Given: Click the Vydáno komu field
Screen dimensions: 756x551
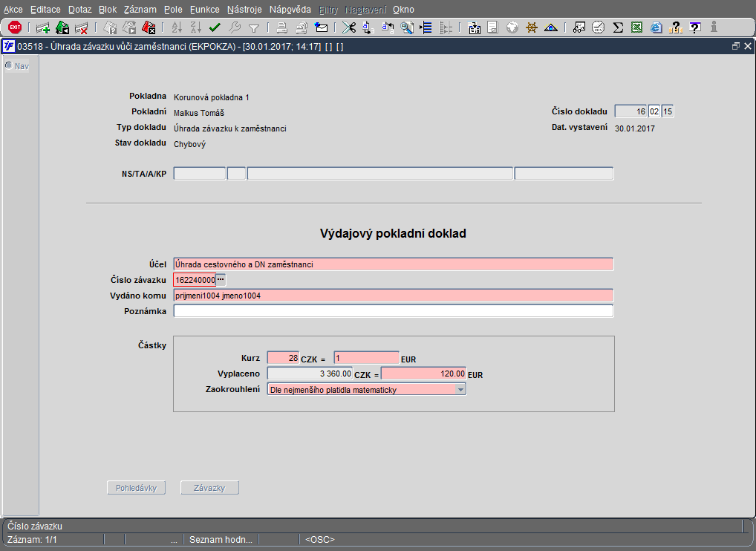Looking at the screenshot, I should pos(393,296).
